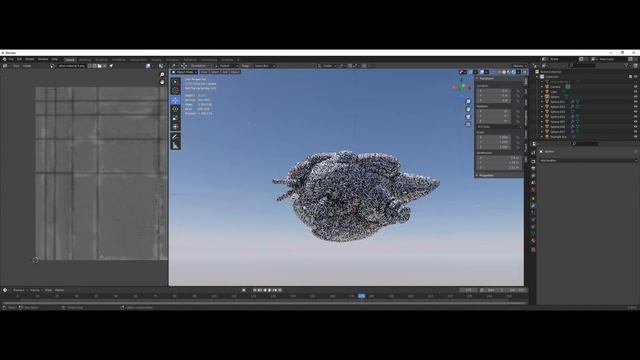Hide Sphere.007 using its eye icon

(636, 132)
